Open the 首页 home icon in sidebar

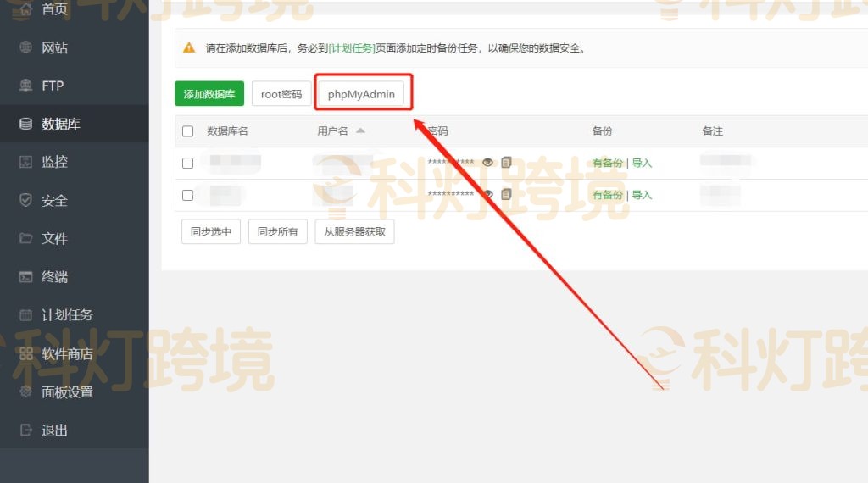pos(25,8)
